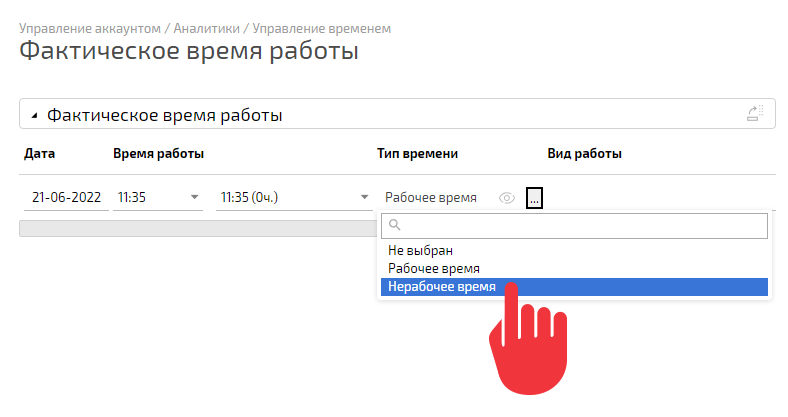Click the Дата column header
The width and height of the screenshot is (788, 417).
pyautogui.click(x=39, y=154)
